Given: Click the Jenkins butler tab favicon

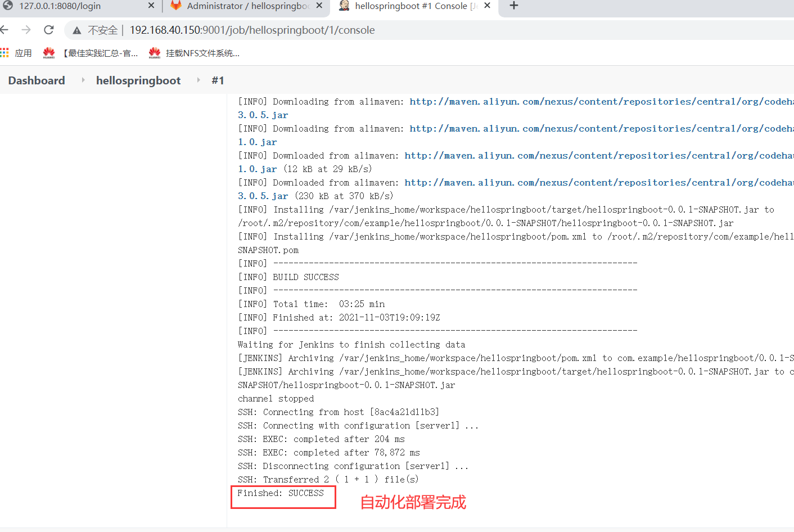Looking at the screenshot, I should pyautogui.click(x=344, y=6).
